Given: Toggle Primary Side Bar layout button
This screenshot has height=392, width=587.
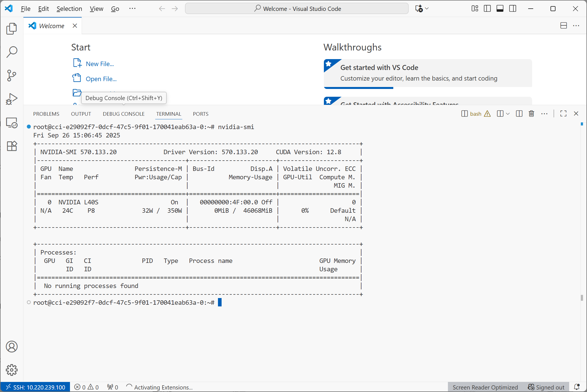Looking at the screenshot, I should tap(487, 9).
